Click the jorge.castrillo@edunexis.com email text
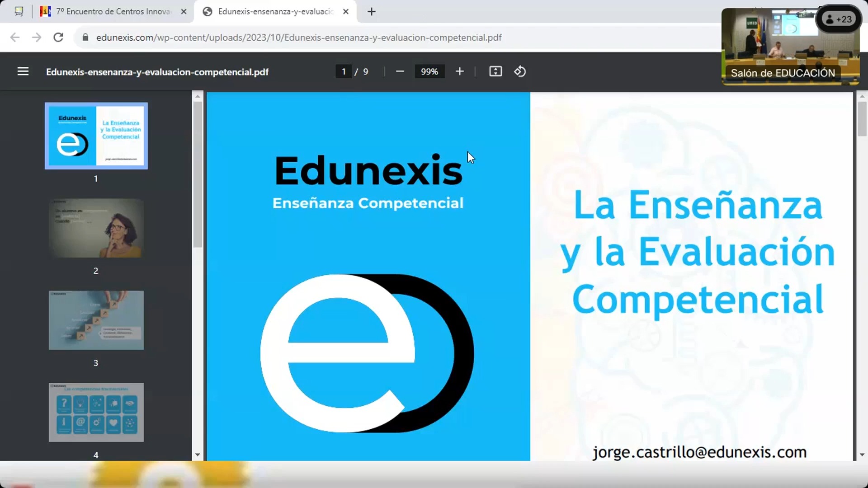This screenshot has width=868, height=488. 699,452
